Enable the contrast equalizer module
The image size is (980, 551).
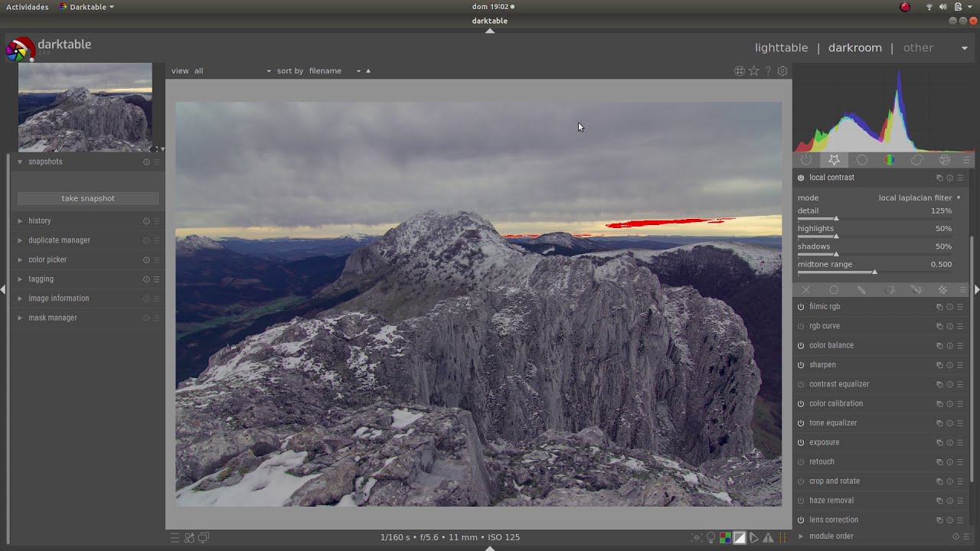pyautogui.click(x=801, y=384)
